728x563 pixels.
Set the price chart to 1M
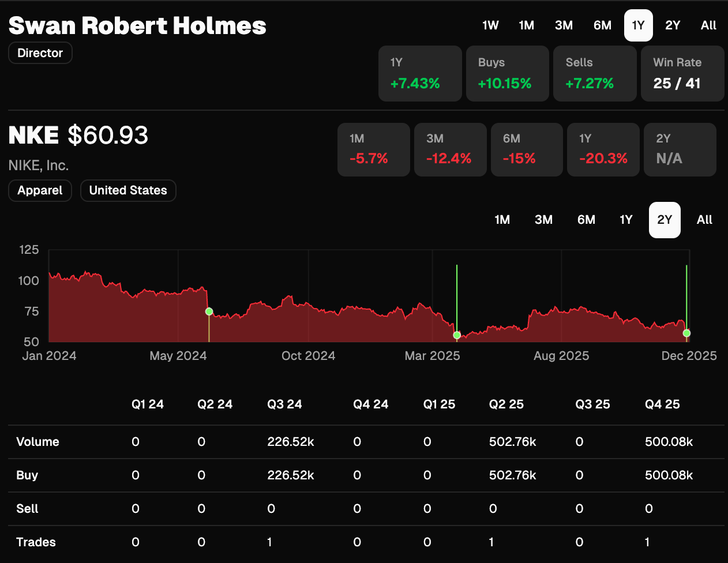[502, 220]
